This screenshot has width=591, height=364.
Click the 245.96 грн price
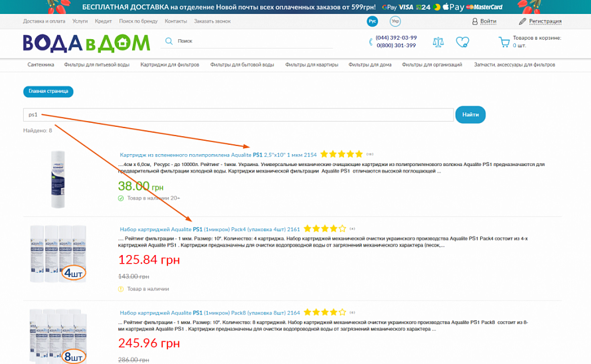pyautogui.click(x=149, y=343)
